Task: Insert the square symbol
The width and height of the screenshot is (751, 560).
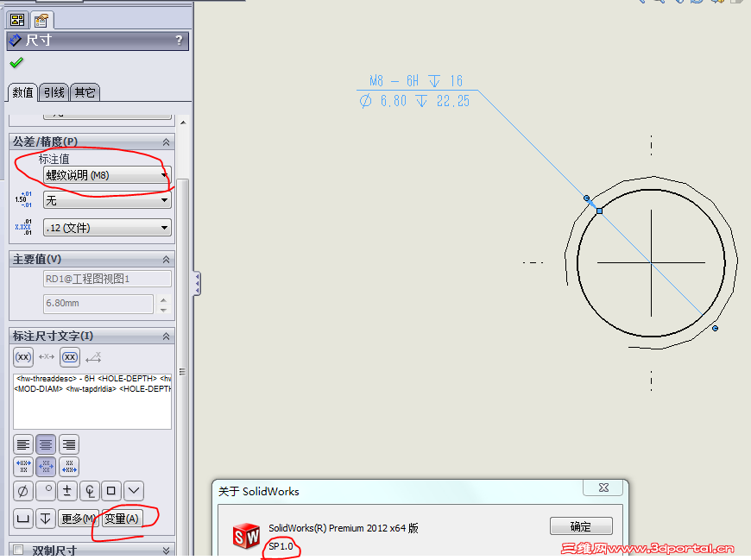Action: point(111,491)
